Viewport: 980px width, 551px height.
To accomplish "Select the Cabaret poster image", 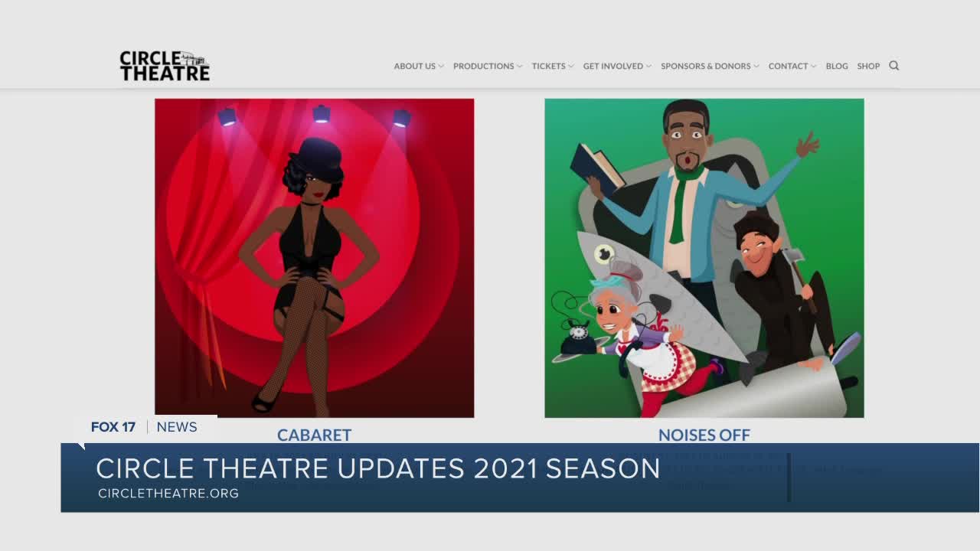I will [x=315, y=258].
